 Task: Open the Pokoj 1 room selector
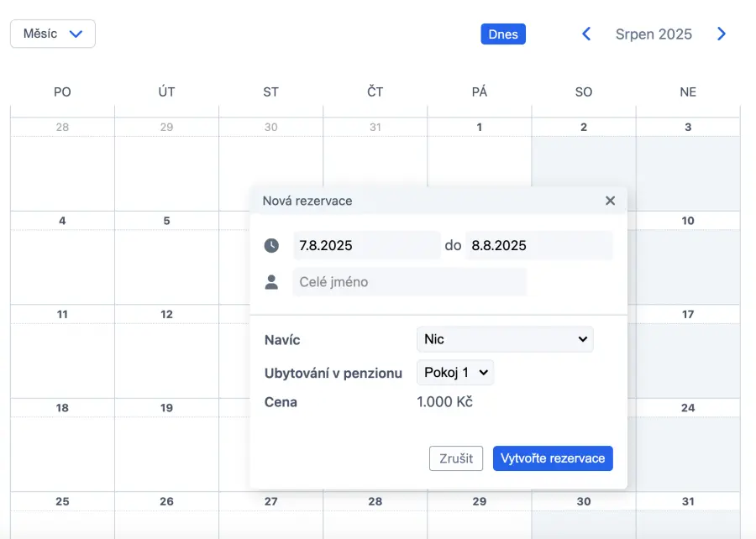click(455, 373)
